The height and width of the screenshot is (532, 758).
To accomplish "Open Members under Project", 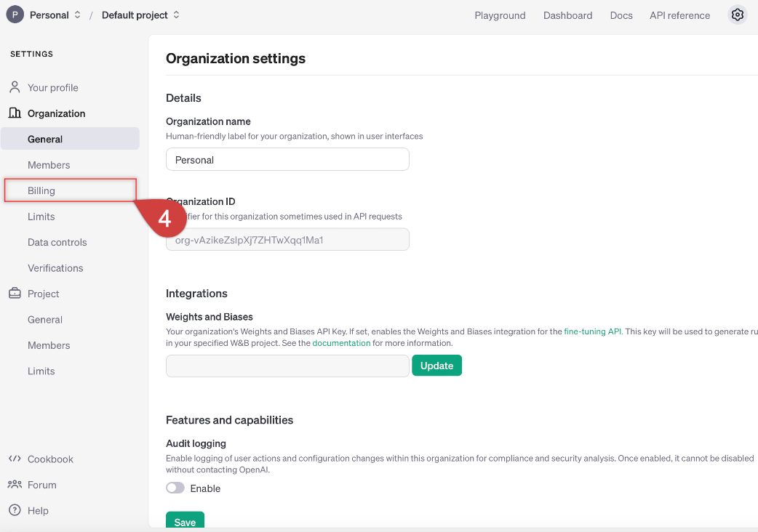I will pyautogui.click(x=49, y=345).
